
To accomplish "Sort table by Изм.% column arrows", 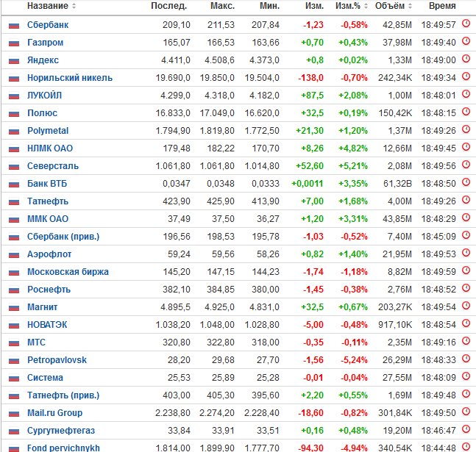I will click(366, 6).
